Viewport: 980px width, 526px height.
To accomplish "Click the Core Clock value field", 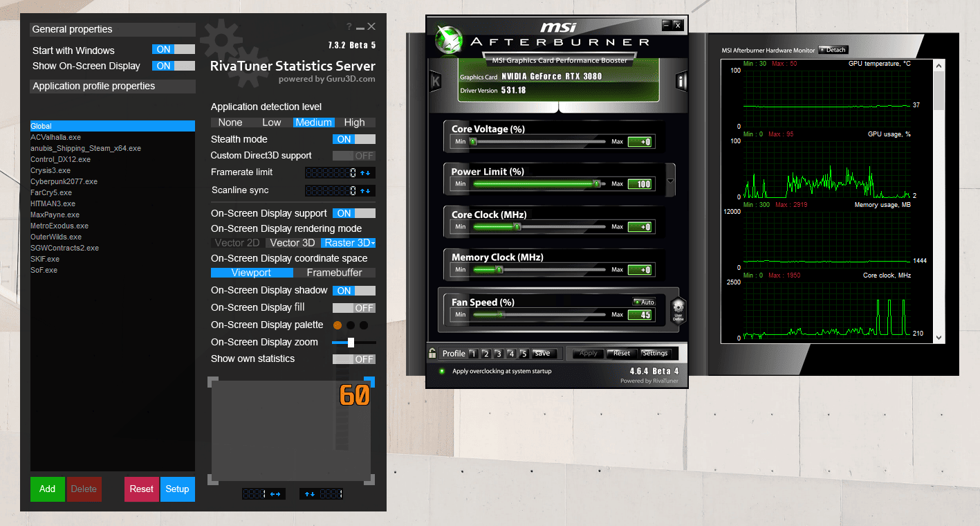I will tap(640, 227).
